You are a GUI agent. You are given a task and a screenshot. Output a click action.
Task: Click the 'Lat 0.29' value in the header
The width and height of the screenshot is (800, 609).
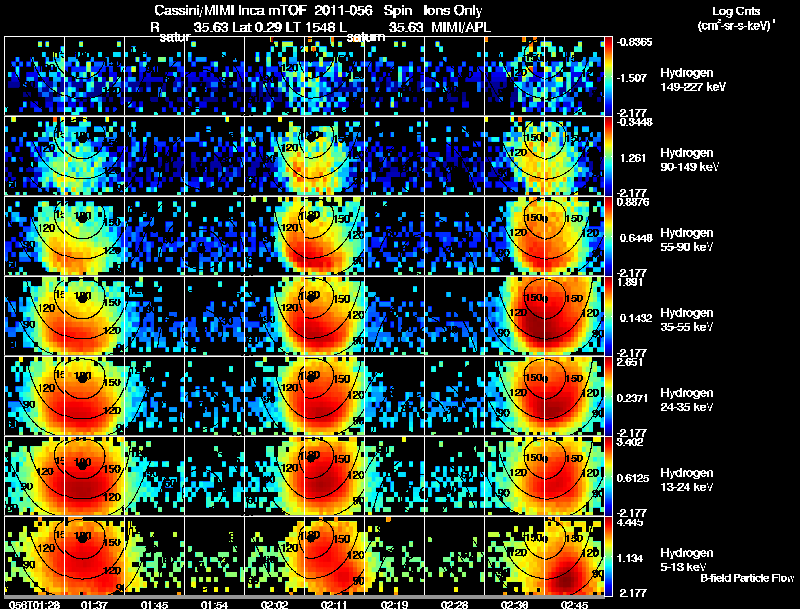click(257, 27)
